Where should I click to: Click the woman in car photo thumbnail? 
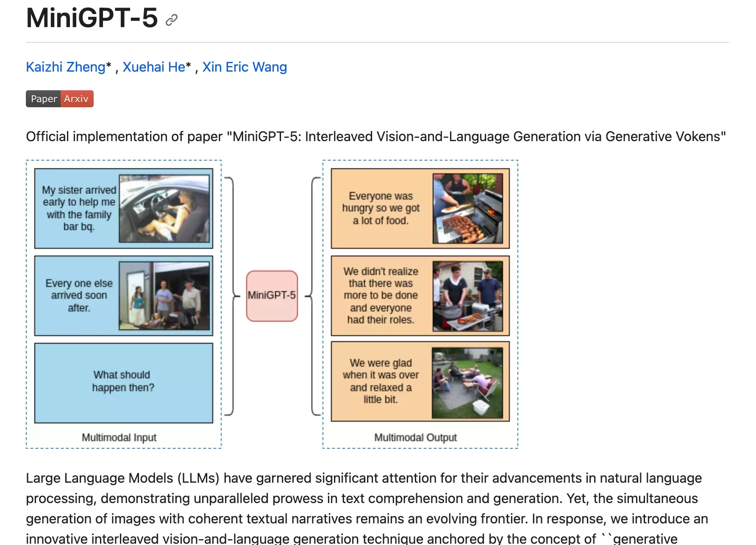pyautogui.click(x=164, y=209)
